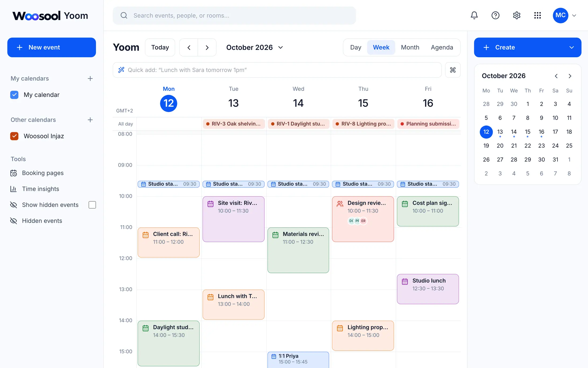588x368 pixels.
Task: Click the magic wand quick add icon
Action: tap(121, 70)
